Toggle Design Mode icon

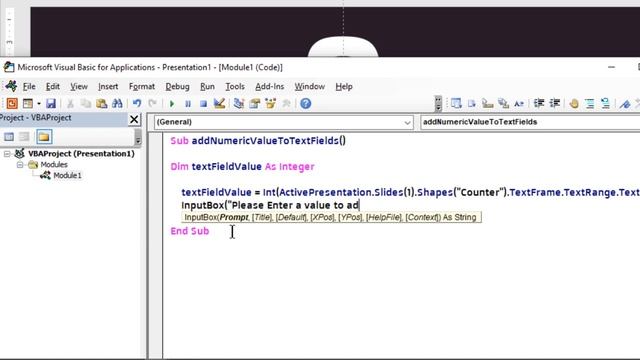point(219,104)
